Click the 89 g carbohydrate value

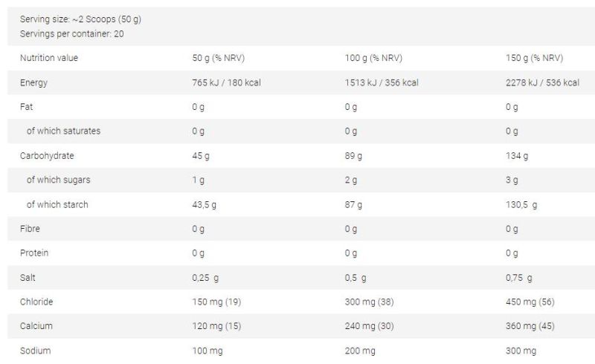[353, 156]
